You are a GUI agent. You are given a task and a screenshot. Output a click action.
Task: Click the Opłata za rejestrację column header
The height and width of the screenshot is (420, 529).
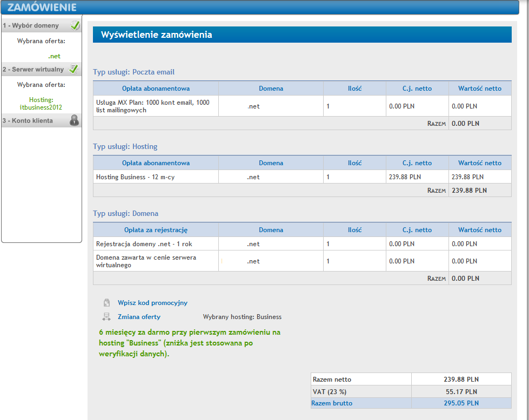point(156,230)
